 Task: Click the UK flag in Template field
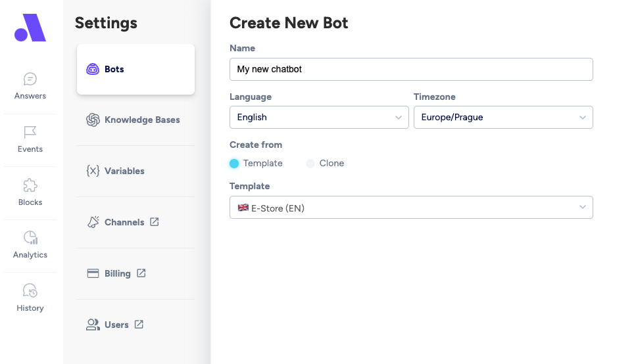(x=243, y=208)
